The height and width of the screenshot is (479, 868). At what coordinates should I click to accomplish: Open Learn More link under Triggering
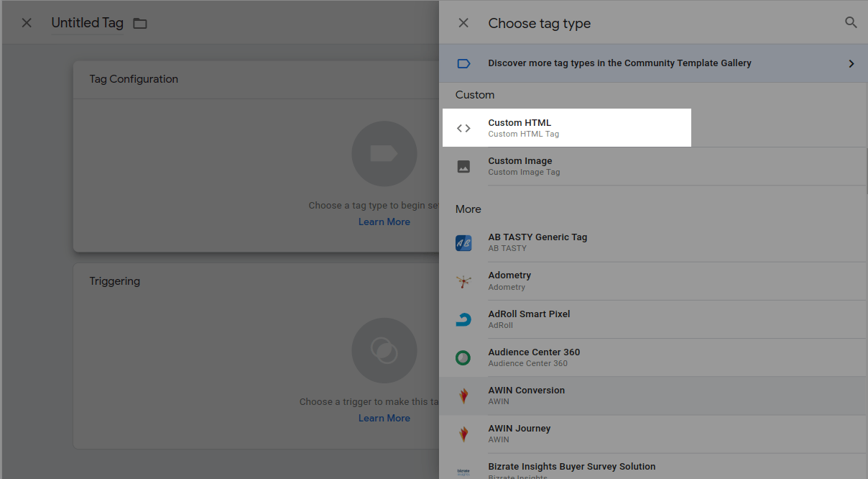384,418
